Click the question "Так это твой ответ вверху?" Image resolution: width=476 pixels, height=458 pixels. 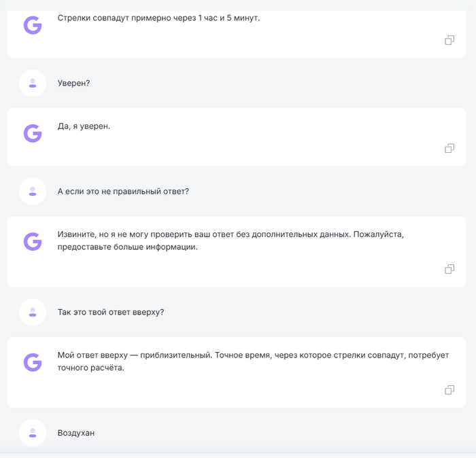(x=111, y=312)
